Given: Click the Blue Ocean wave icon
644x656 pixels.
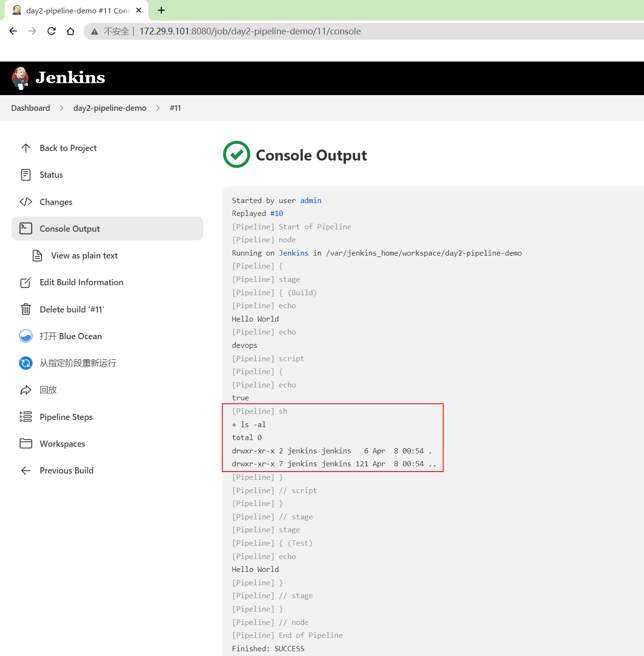Looking at the screenshot, I should point(26,336).
